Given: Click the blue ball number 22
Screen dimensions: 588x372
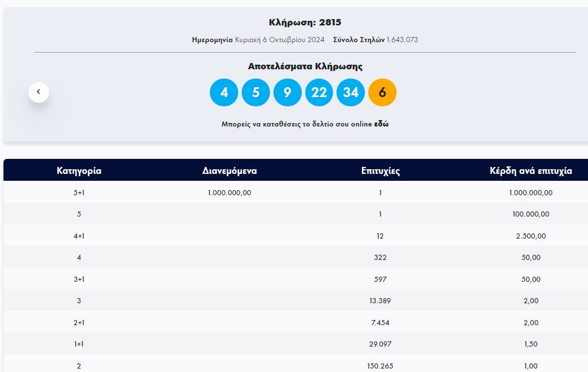Looking at the screenshot, I should click(319, 92).
